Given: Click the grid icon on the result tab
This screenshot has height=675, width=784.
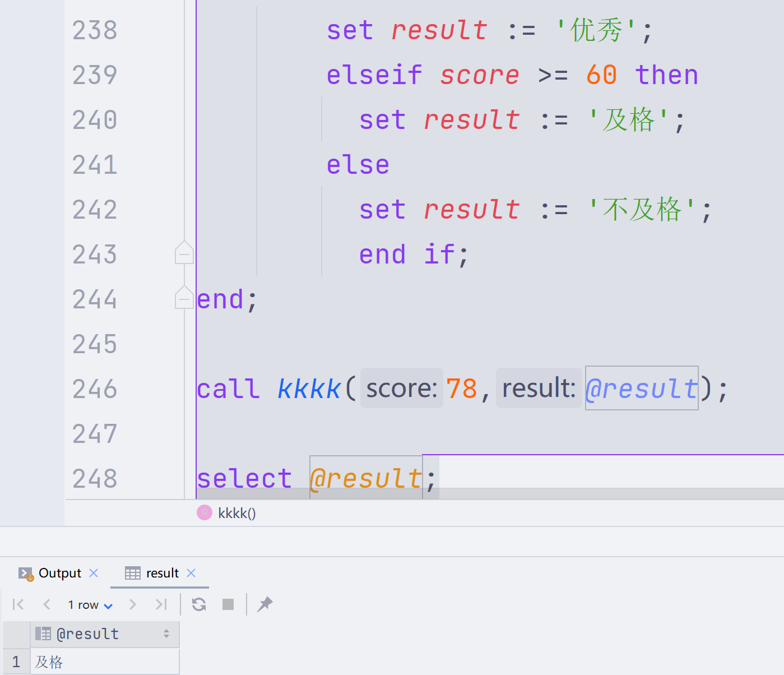Looking at the screenshot, I should [x=132, y=573].
